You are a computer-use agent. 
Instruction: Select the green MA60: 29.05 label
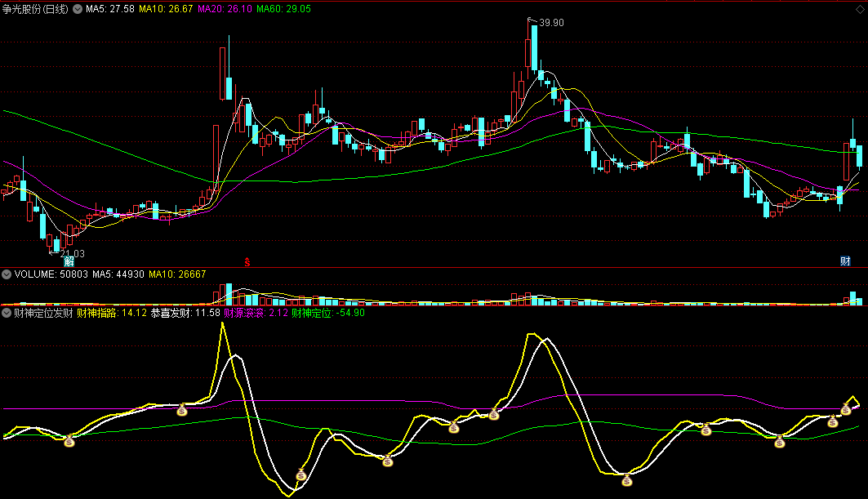tap(283, 9)
